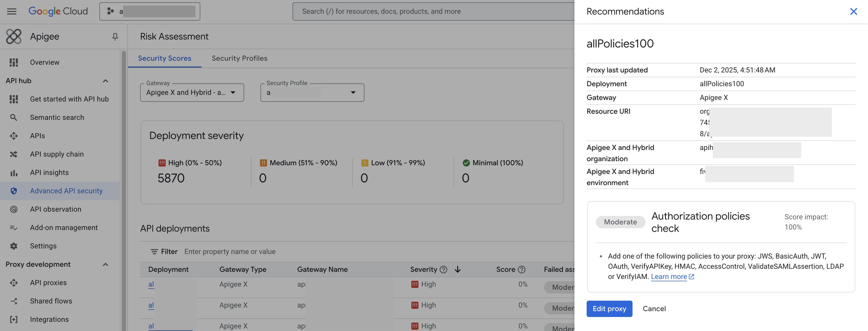Viewport: 868px width, 331px height.
Task: Click the filter icon above deployments table
Action: [x=154, y=251]
